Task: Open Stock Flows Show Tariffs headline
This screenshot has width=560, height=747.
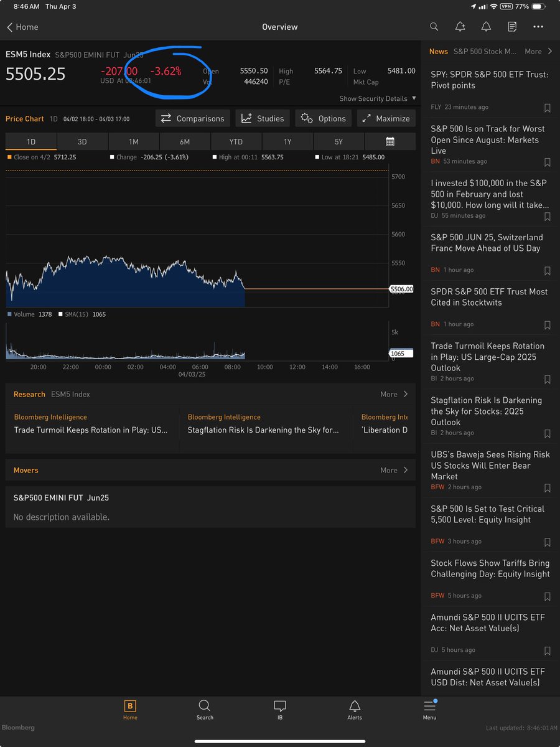Action: click(490, 568)
